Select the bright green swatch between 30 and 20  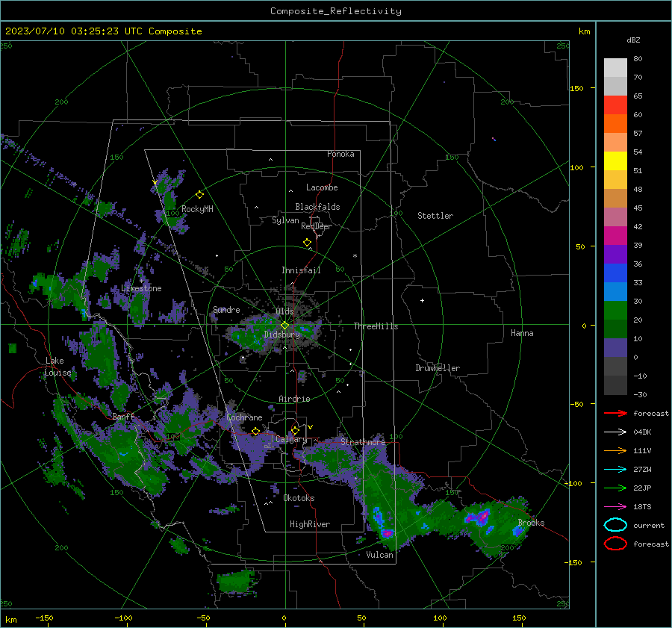pos(615,311)
